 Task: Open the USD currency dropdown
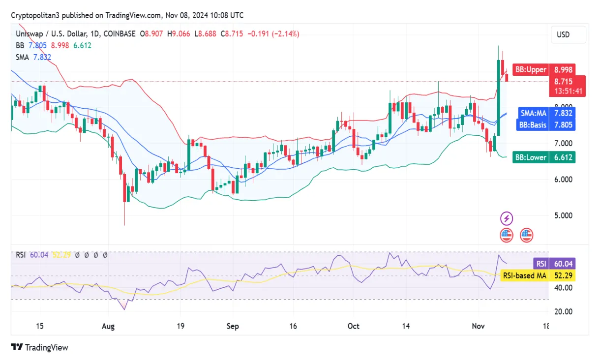568,34
